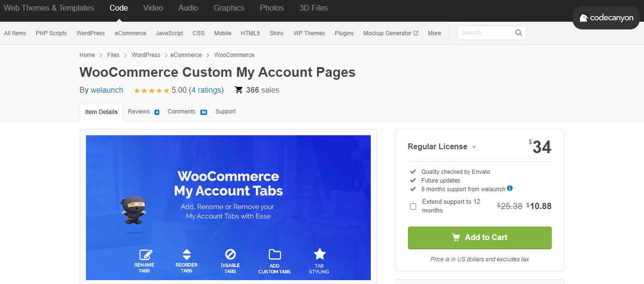Expand the Regular License dropdown arrow
This screenshot has height=284, width=644.
pos(474,147)
